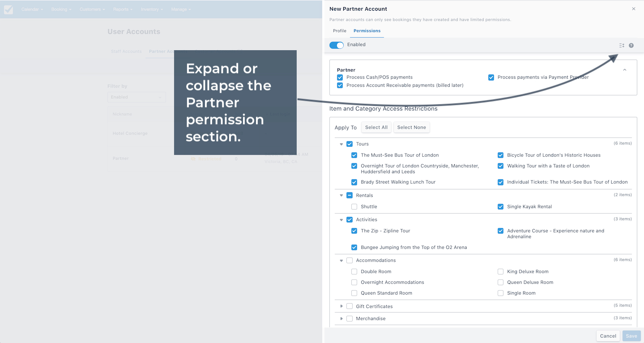The image size is (644, 343).
Task: Open the Booking menu
Action: pos(61,9)
